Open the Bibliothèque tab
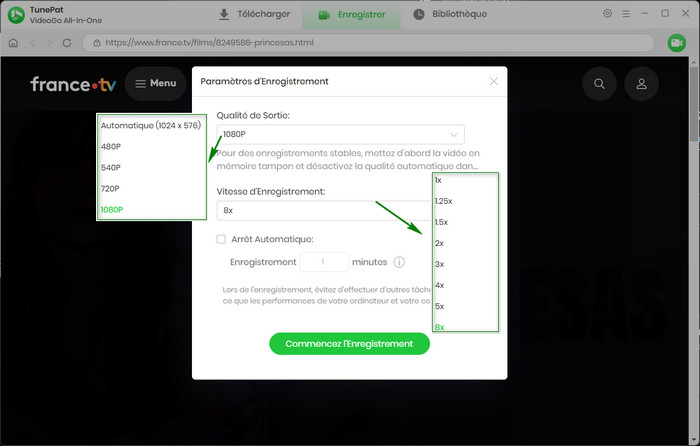Viewport: 700px width, 446px height. pos(450,14)
